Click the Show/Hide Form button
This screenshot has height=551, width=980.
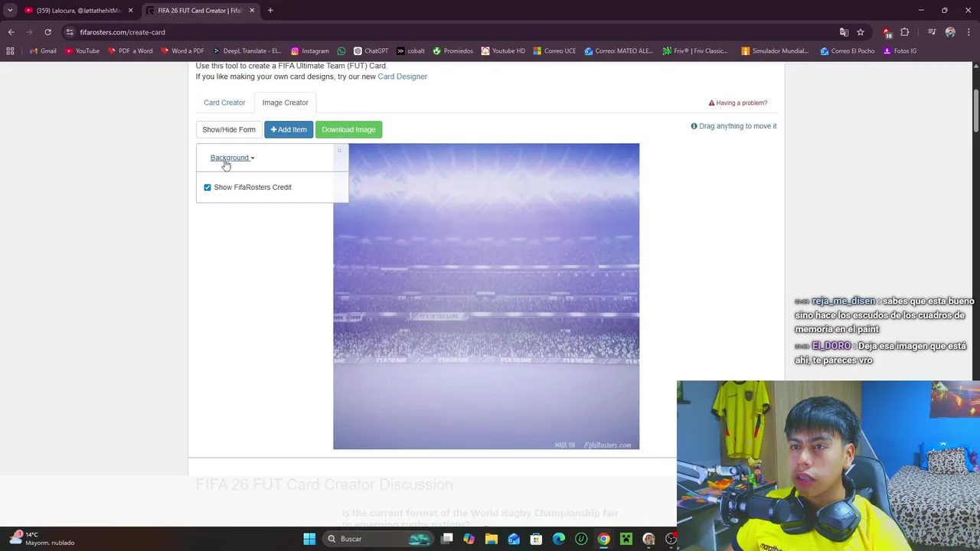click(229, 129)
